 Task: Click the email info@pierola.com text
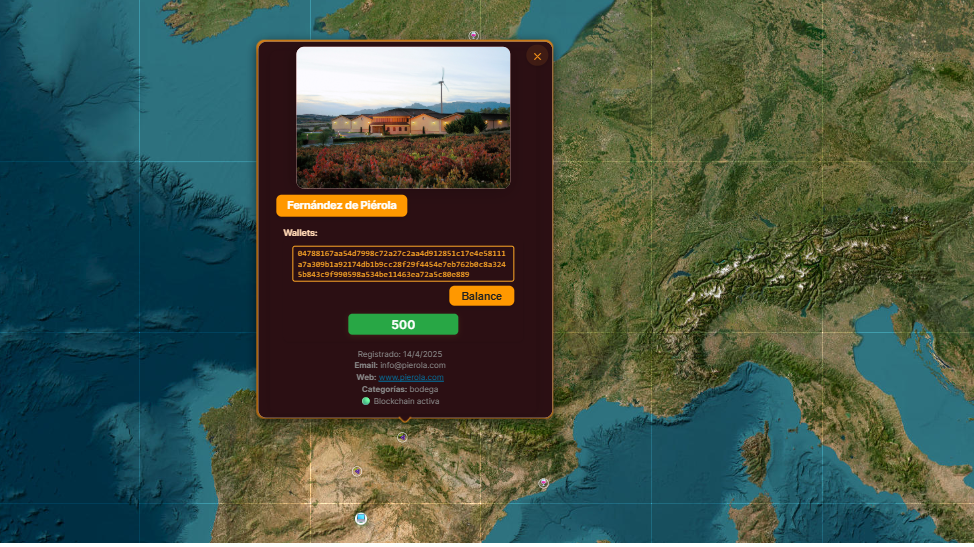400,365
